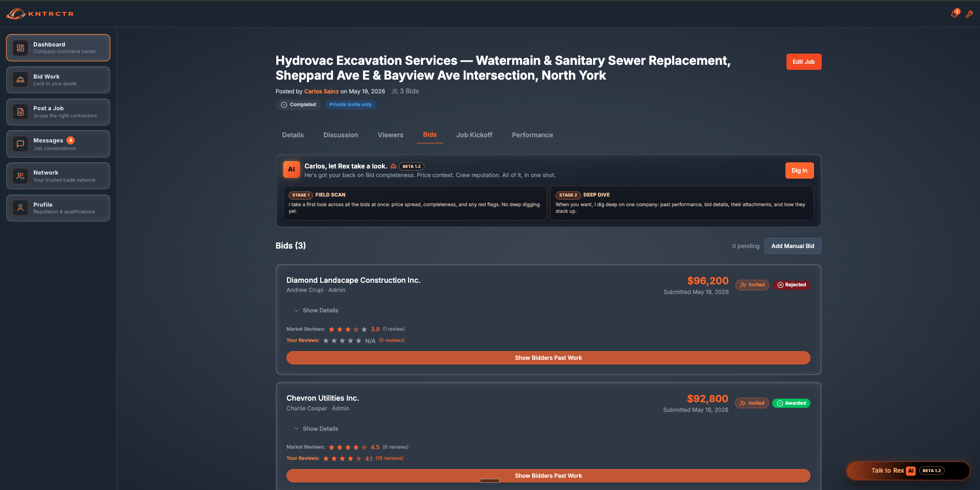Click the Rejected status badge
Image resolution: width=980 pixels, height=490 pixels.
pyautogui.click(x=792, y=285)
